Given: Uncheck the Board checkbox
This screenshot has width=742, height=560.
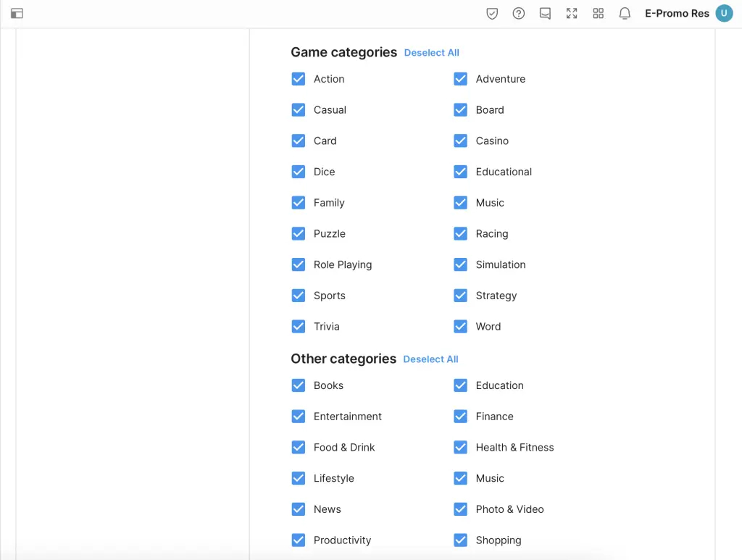Looking at the screenshot, I should [460, 109].
